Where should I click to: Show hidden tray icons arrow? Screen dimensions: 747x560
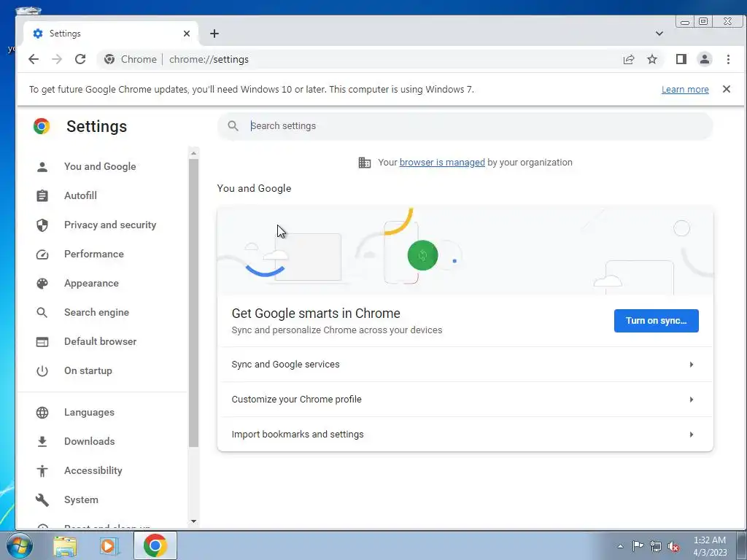coord(620,546)
